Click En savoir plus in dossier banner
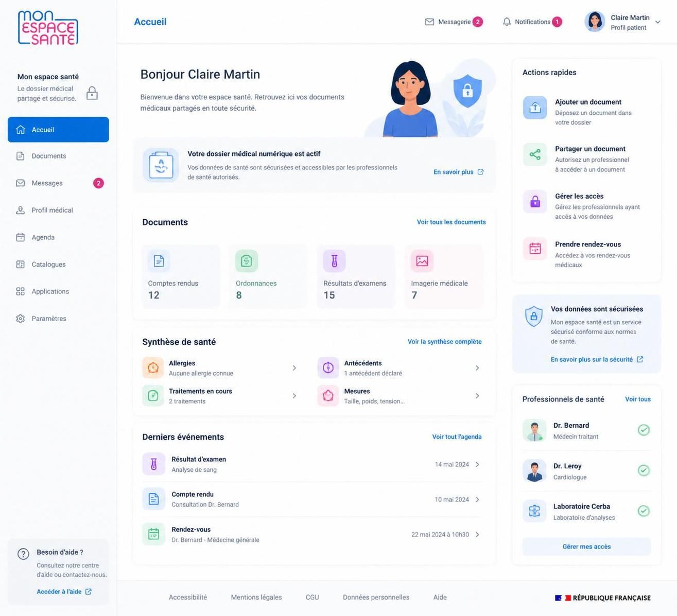This screenshot has height=616, width=677. click(458, 172)
